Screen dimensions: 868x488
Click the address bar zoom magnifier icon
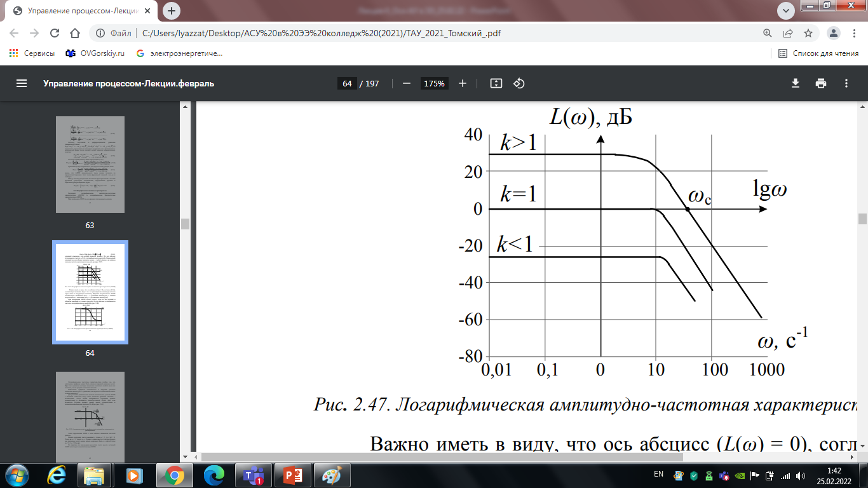click(x=768, y=33)
